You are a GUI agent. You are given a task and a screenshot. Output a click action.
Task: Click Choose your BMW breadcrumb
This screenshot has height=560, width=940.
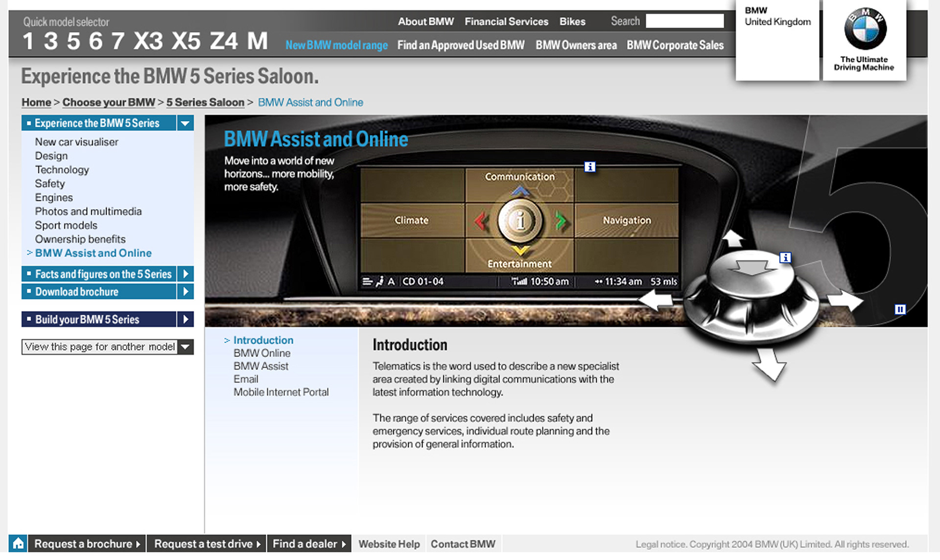(x=109, y=102)
